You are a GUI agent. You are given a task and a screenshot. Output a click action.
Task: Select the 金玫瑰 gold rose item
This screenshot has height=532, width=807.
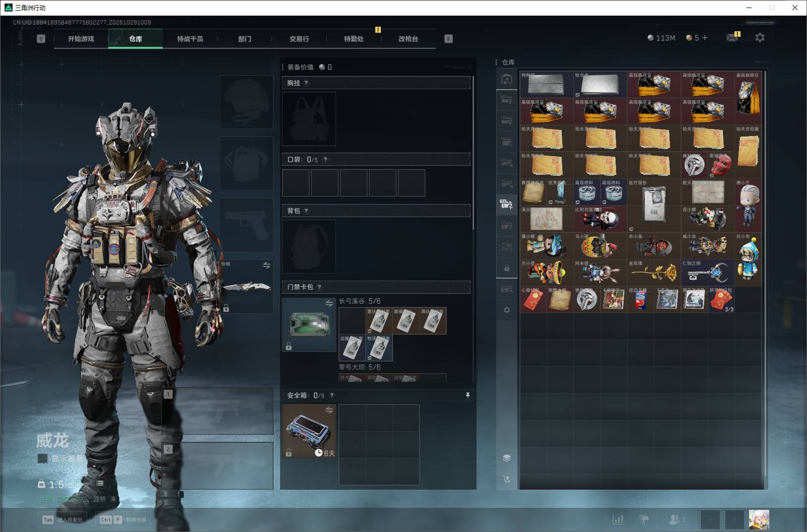point(653,273)
